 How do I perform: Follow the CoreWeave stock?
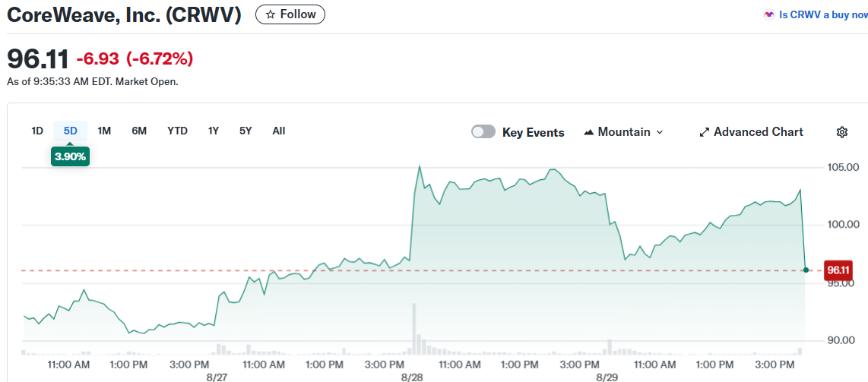(x=290, y=15)
